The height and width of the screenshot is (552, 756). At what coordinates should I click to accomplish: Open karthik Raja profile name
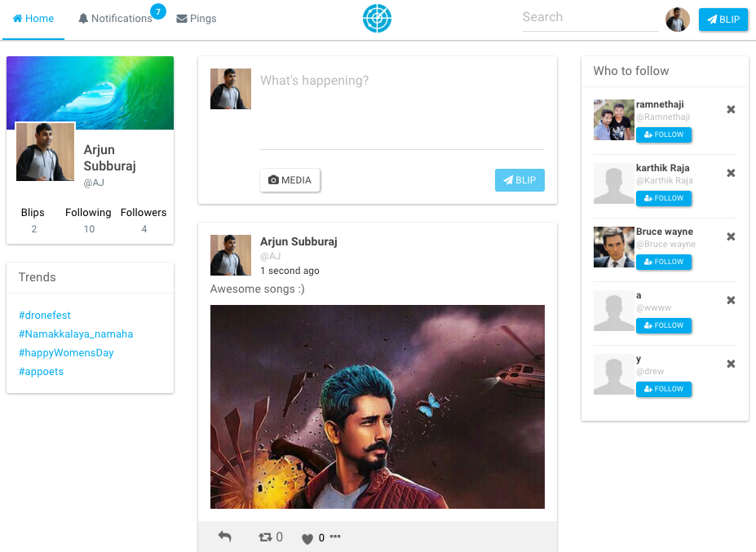pyautogui.click(x=662, y=168)
